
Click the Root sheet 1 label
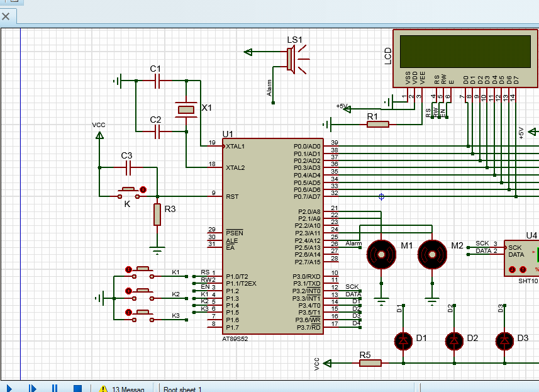pos(182,389)
